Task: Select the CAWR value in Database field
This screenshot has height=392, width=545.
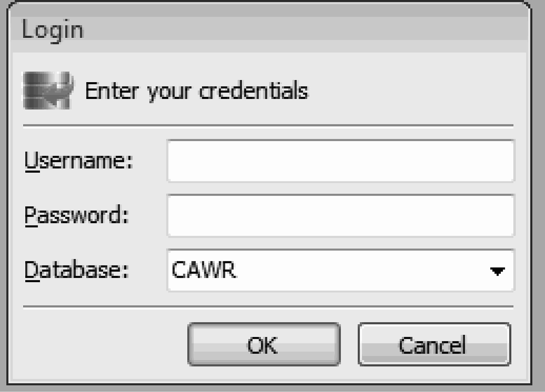Action: (203, 270)
